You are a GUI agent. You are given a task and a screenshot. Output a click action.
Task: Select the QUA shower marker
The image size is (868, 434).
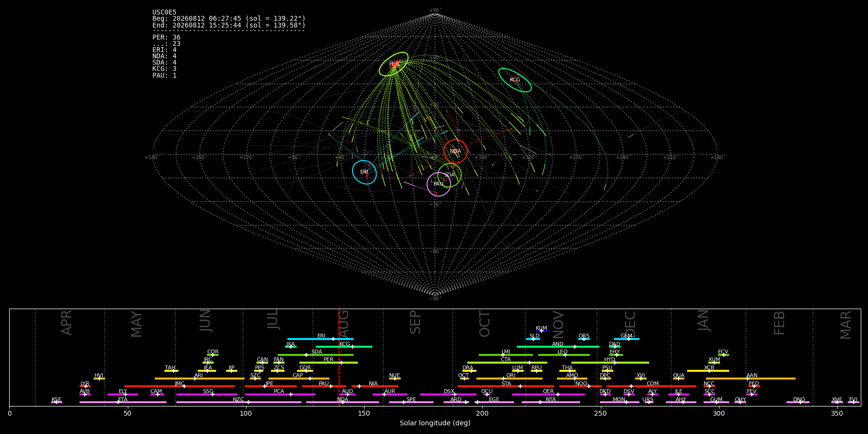coord(678,379)
